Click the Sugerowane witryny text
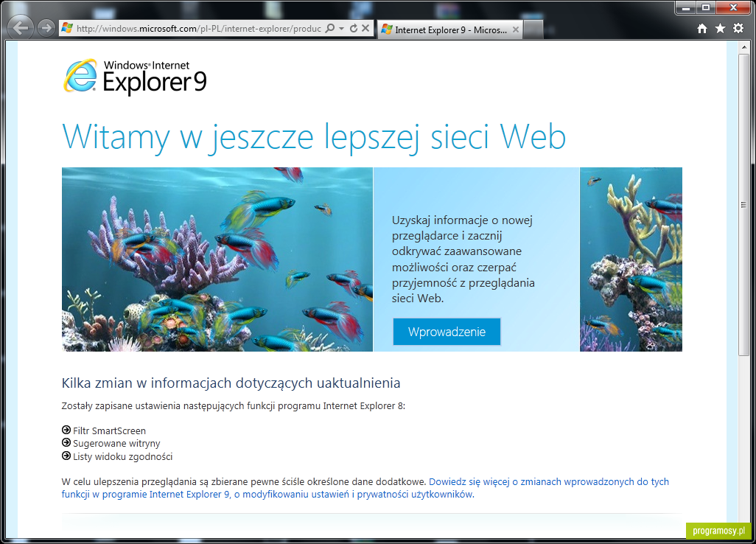This screenshot has height=544, width=756. pyautogui.click(x=116, y=444)
